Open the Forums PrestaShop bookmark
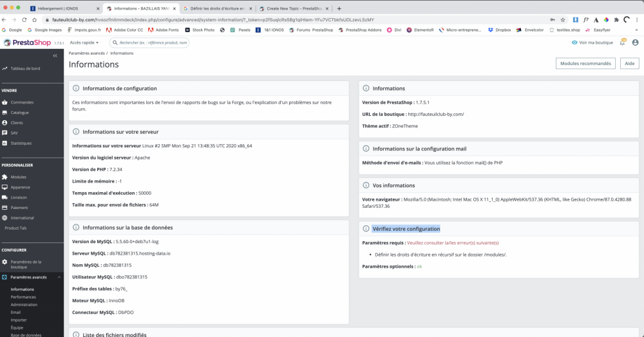Image resolution: width=644 pixels, height=337 pixels. 311,30
